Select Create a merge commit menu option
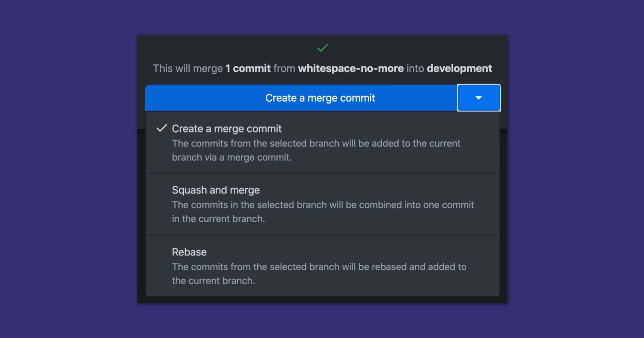This screenshot has width=644, height=338. click(x=227, y=129)
